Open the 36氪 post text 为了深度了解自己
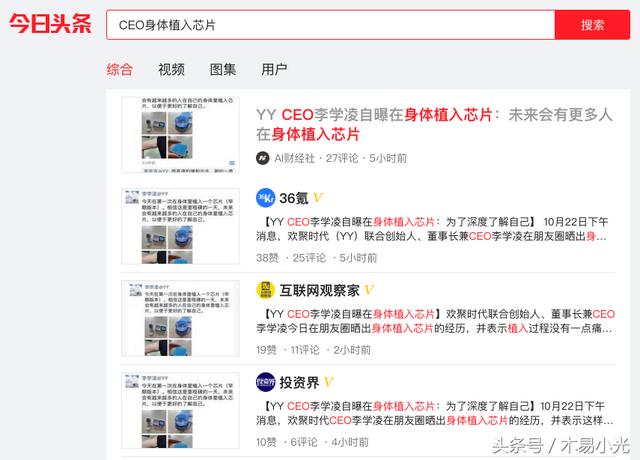 point(433,229)
